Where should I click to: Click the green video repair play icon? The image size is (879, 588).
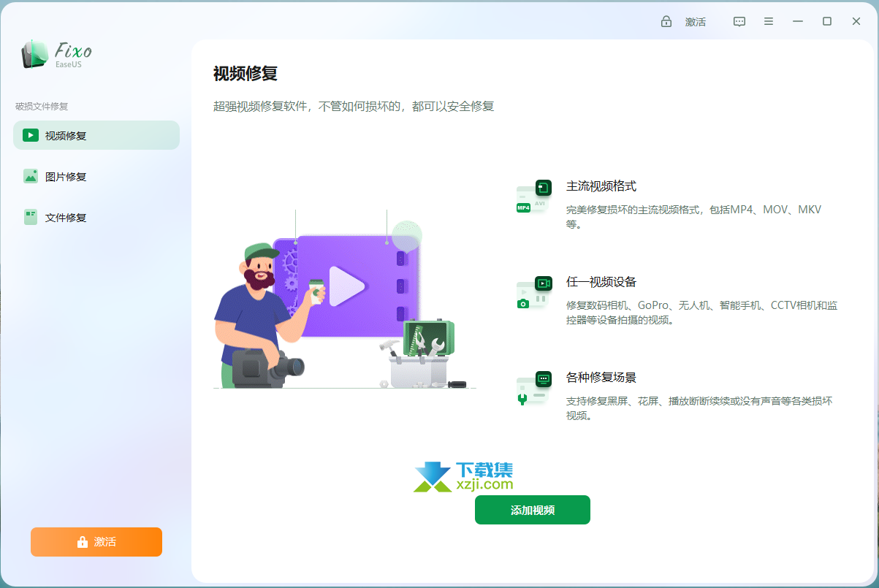click(x=31, y=135)
